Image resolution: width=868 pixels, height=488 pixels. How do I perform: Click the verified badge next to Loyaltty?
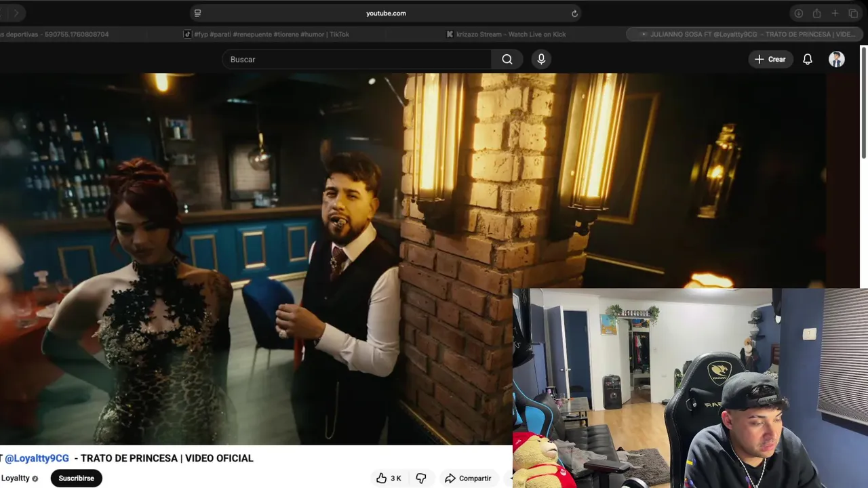[x=35, y=479]
